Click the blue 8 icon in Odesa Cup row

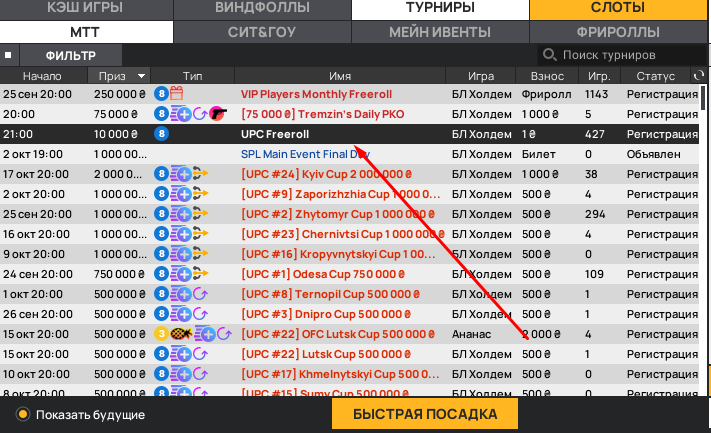(x=161, y=274)
